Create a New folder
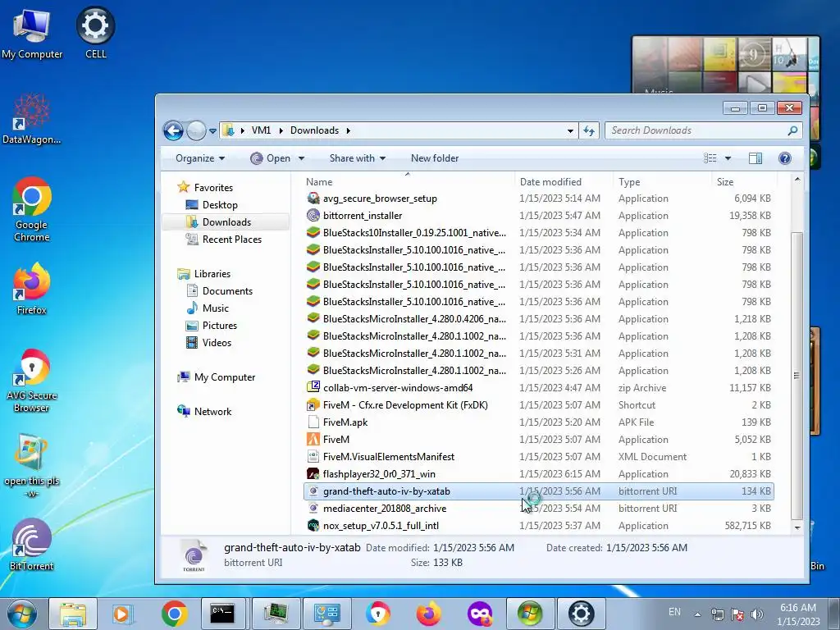Image resolution: width=840 pixels, height=630 pixels. [435, 158]
